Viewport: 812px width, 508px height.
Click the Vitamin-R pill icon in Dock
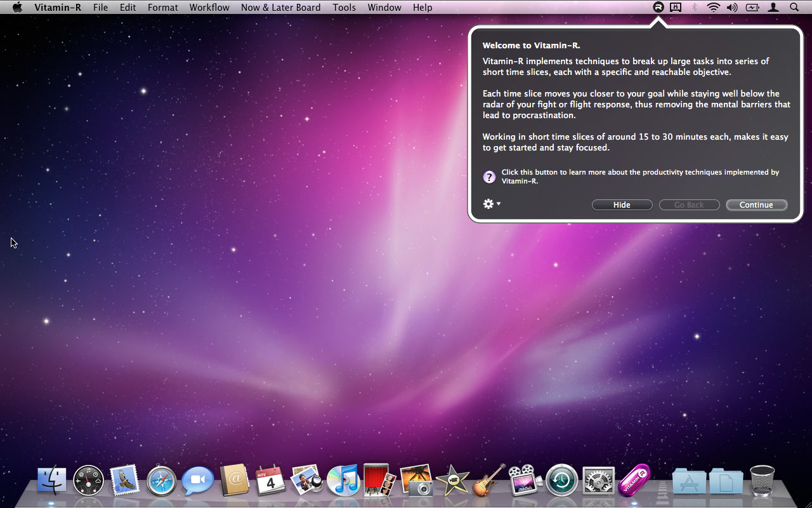pos(635,481)
